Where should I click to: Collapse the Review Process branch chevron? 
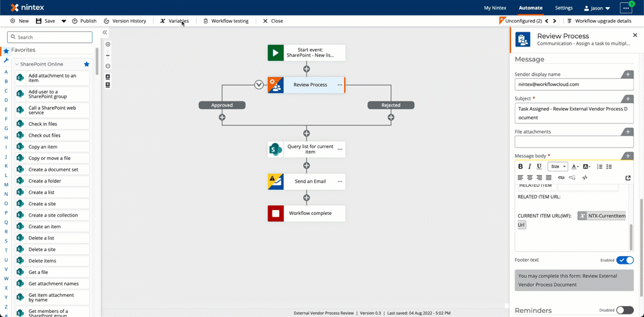[259, 85]
